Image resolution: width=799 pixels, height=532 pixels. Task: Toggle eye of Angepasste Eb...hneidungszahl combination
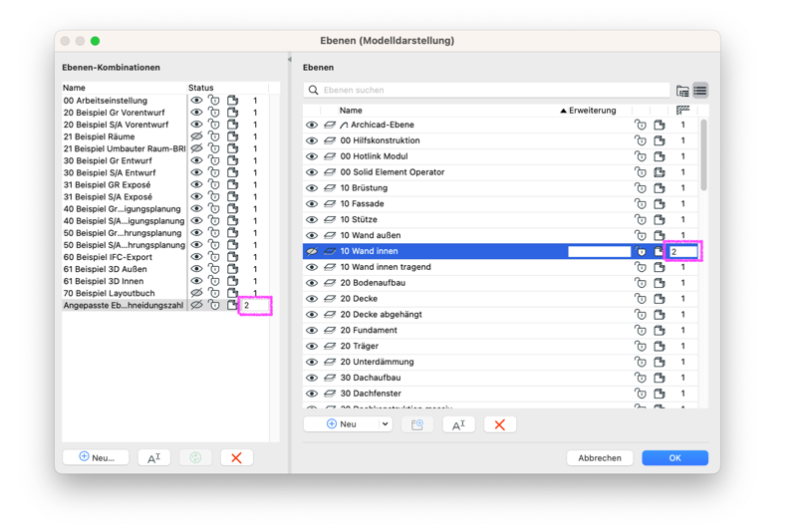[x=196, y=305]
